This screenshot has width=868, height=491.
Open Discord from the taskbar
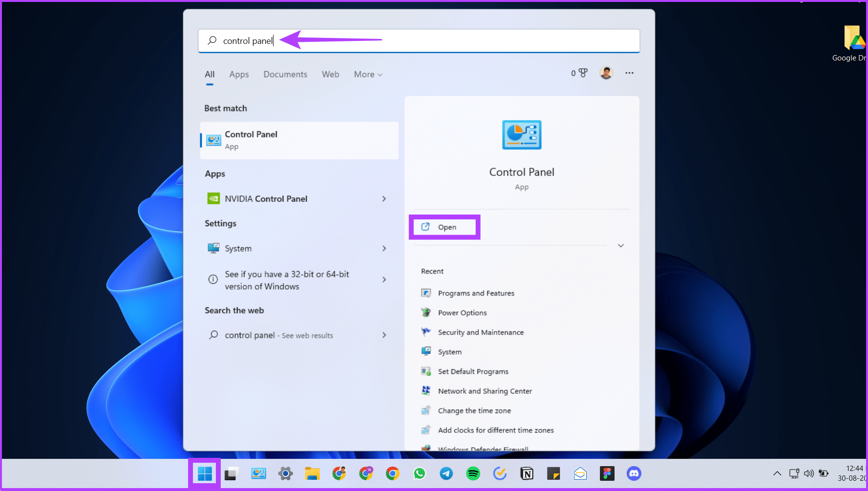pyautogui.click(x=634, y=473)
